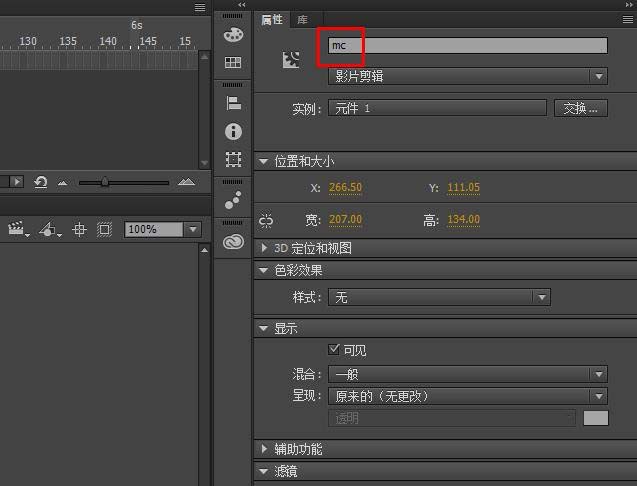
Task: Open the Transform panel icon
Action: 233,159
